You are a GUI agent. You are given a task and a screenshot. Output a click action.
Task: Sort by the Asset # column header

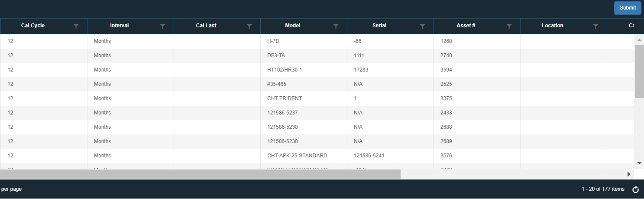coord(466,26)
